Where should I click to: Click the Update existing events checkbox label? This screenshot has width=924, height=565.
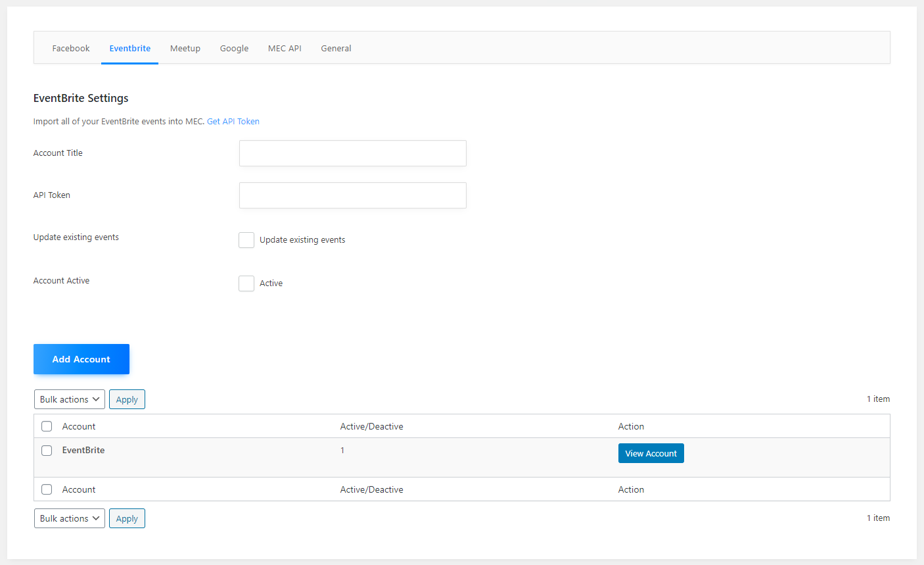pos(302,240)
